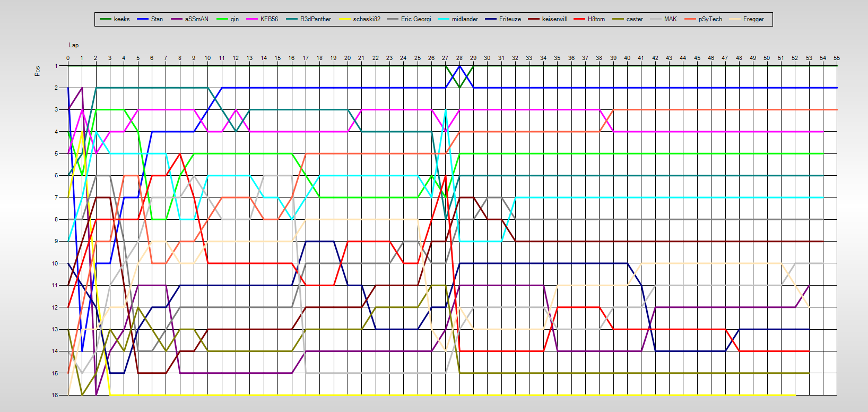
Task: Select Friteuze in the legend
Action: pos(510,19)
